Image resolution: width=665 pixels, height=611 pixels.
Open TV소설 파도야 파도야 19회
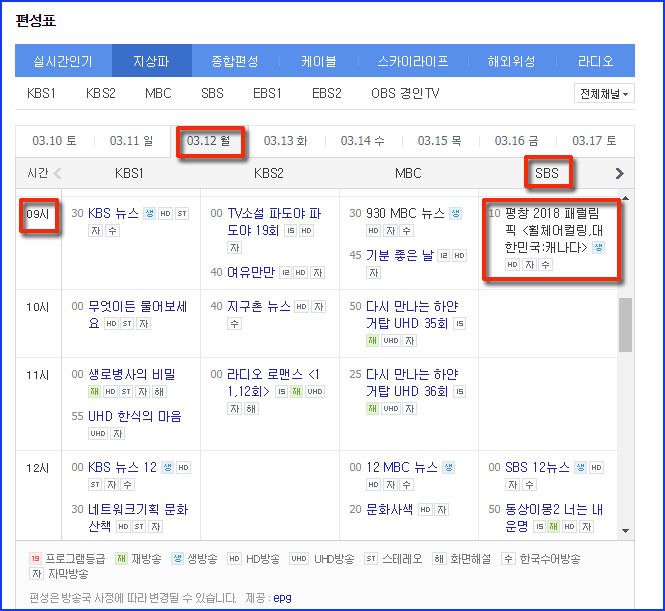pos(274,221)
